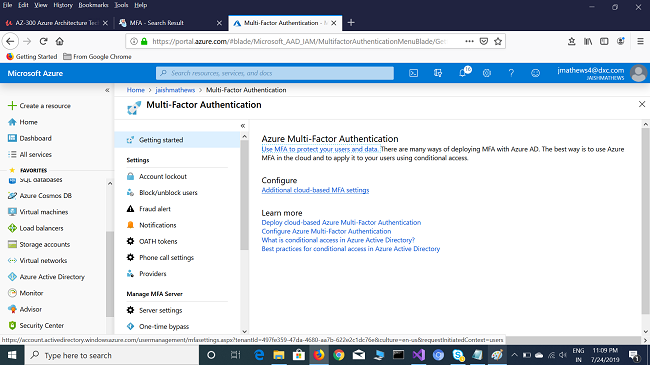Open Use MFA to protect your users link
650x365 pixels.
tap(320, 149)
